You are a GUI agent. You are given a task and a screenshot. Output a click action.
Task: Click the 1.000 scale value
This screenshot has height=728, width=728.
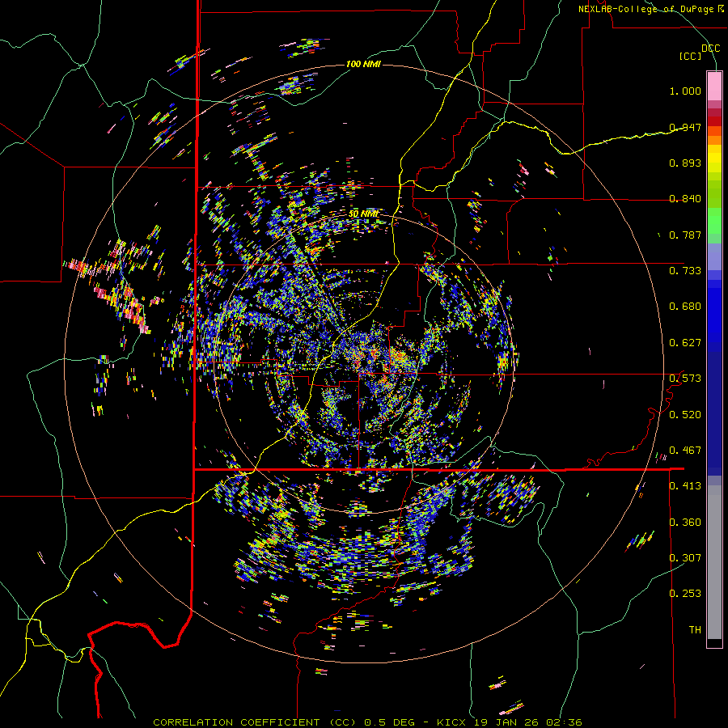[x=685, y=91]
